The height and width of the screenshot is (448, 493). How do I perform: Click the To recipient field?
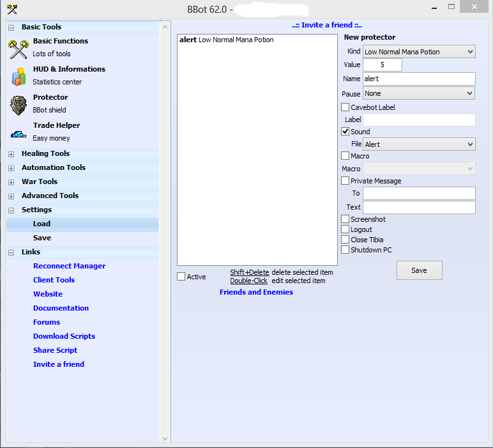pos(419,193)
